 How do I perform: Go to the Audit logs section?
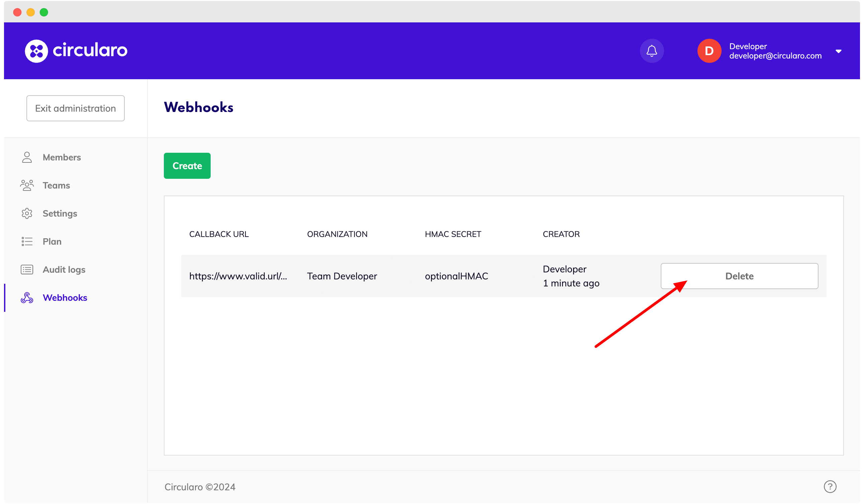(x=64, y=270)
